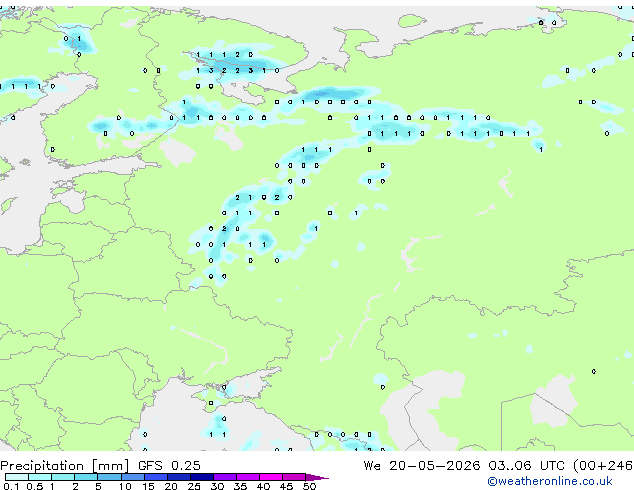Viewport: 634px width, 490px height.
Task: Click the '30' legend scale label
Action: point(217,486)
